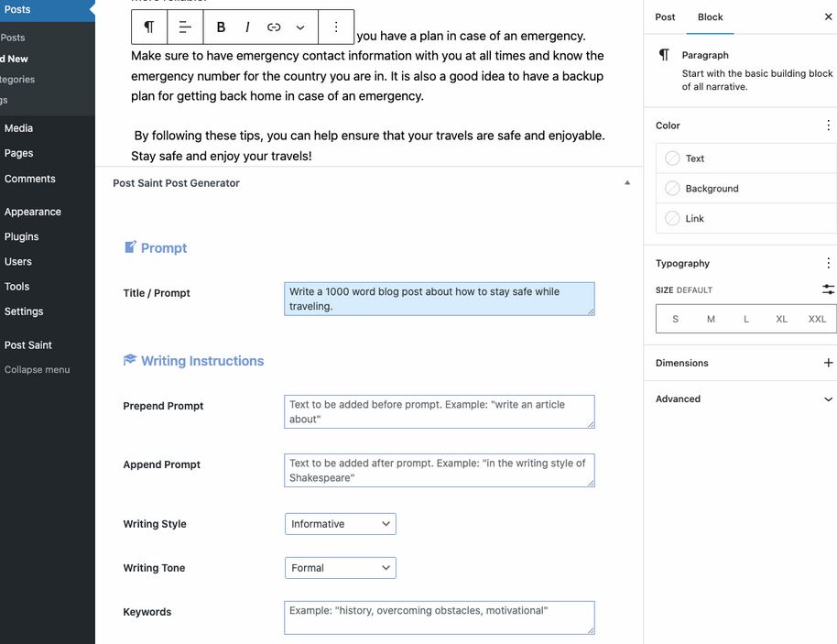
Task: Select the XL font size button
Action: 781,319
